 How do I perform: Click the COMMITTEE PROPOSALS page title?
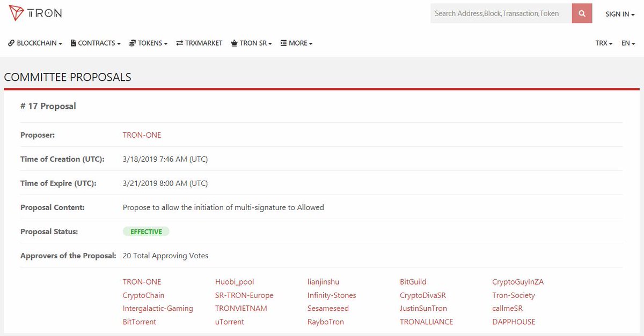[x=68, y=77]
